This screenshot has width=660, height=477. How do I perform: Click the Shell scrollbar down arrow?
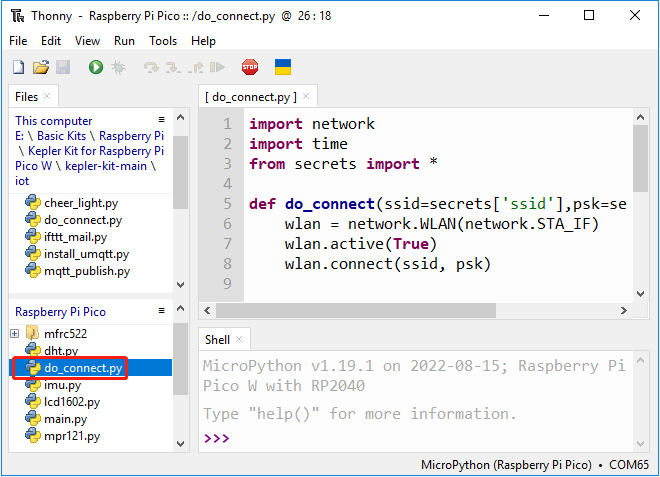pos(641,443)
